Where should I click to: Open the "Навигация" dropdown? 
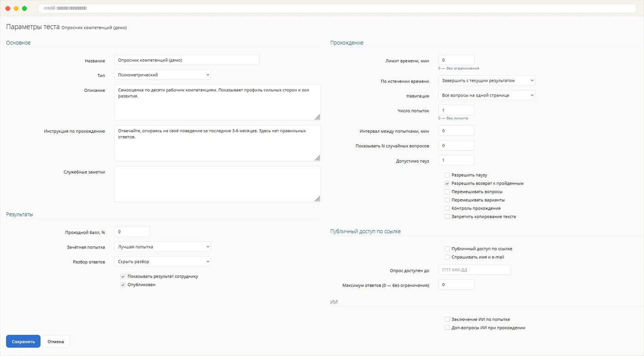click(487, 95)
